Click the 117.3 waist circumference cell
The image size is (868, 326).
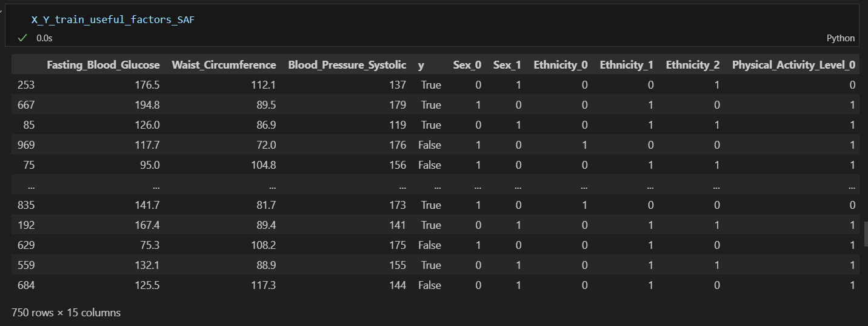[x=264, y=285]
